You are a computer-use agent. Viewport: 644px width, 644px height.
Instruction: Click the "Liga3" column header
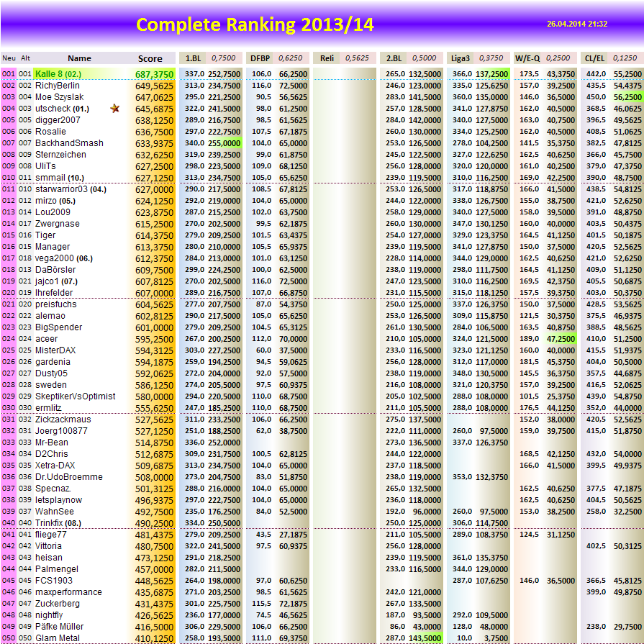tap(460, 58)
